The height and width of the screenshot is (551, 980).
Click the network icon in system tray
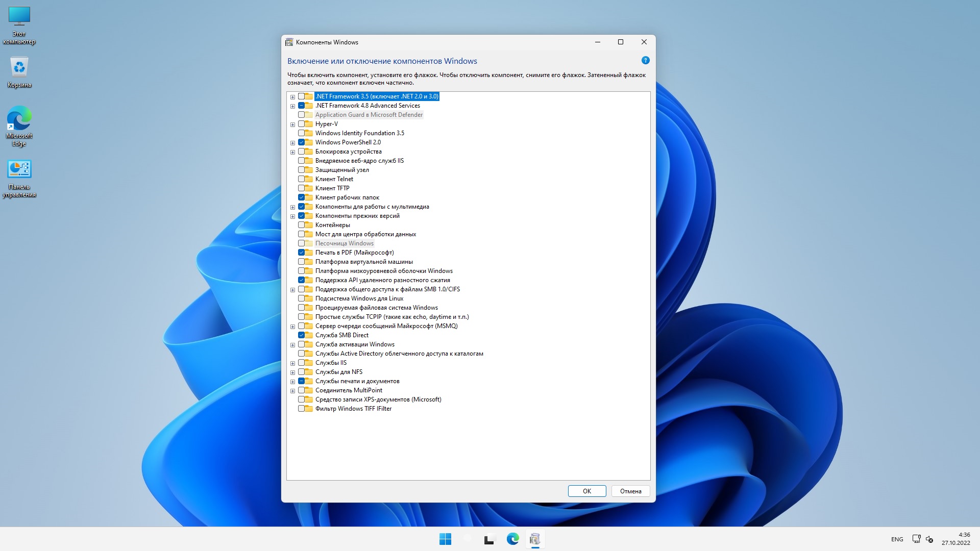pos(916,539)
